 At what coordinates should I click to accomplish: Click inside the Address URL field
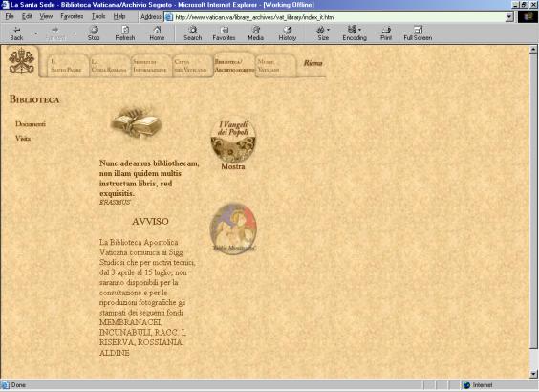tap(338, 17)
